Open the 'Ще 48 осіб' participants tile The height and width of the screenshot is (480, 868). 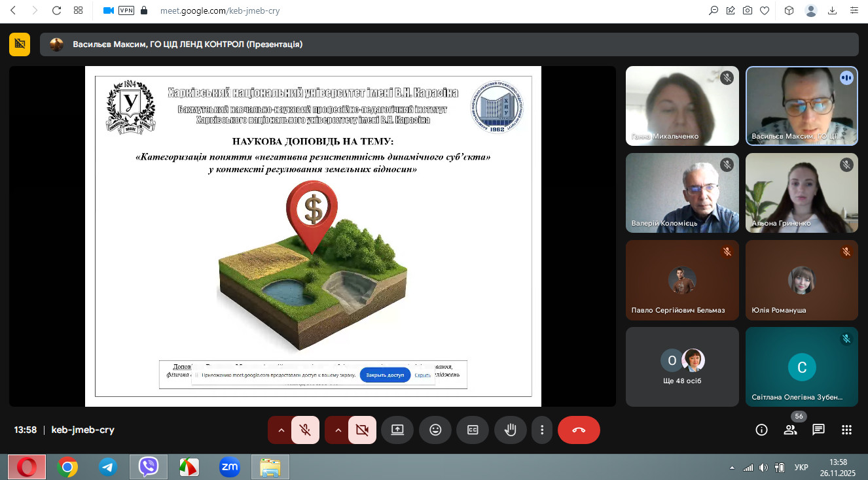tap(682, 367)
